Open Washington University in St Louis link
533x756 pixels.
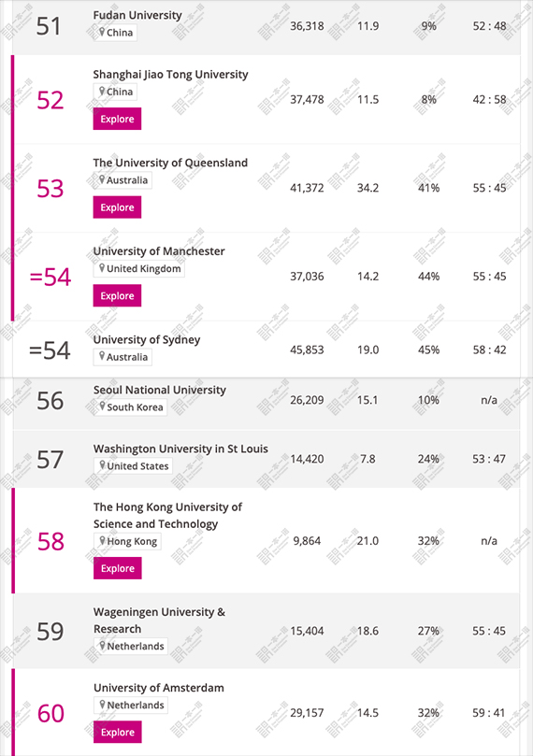click(180, 449)
